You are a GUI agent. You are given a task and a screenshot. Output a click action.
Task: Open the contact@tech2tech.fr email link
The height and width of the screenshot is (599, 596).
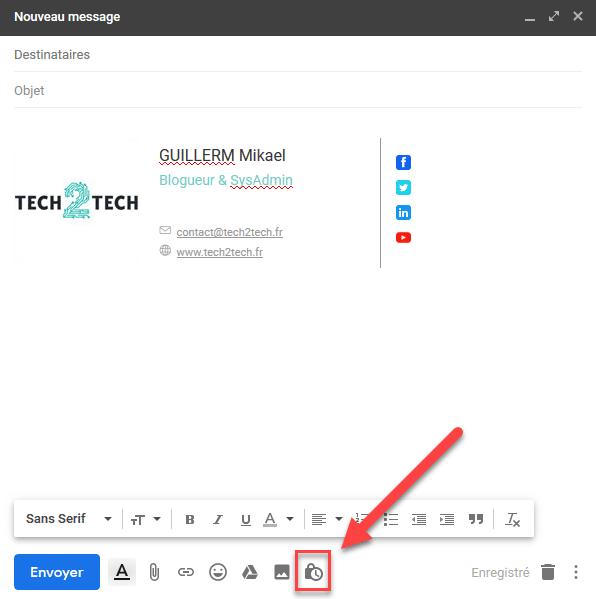(230, 232)
